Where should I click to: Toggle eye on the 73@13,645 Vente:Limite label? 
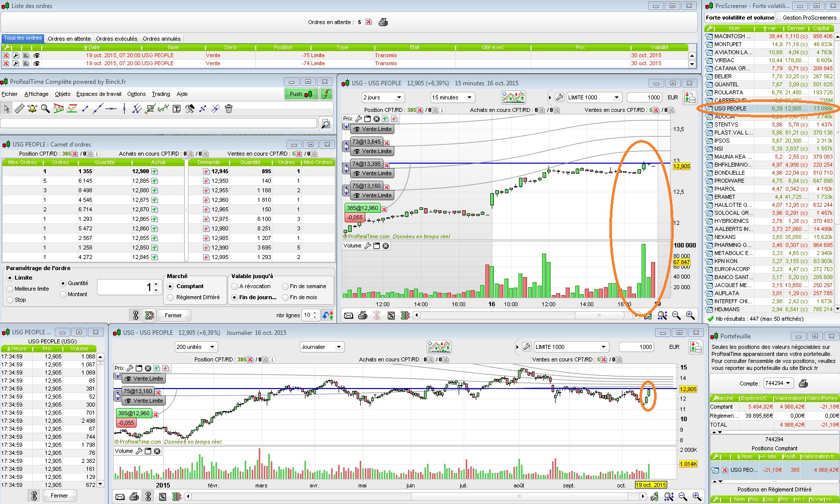(357, 151)
